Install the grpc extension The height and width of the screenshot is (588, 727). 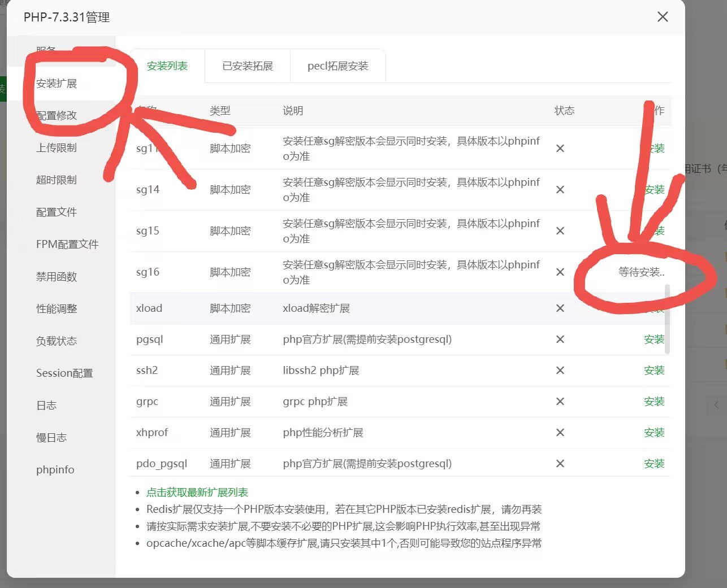coord(654,402)
